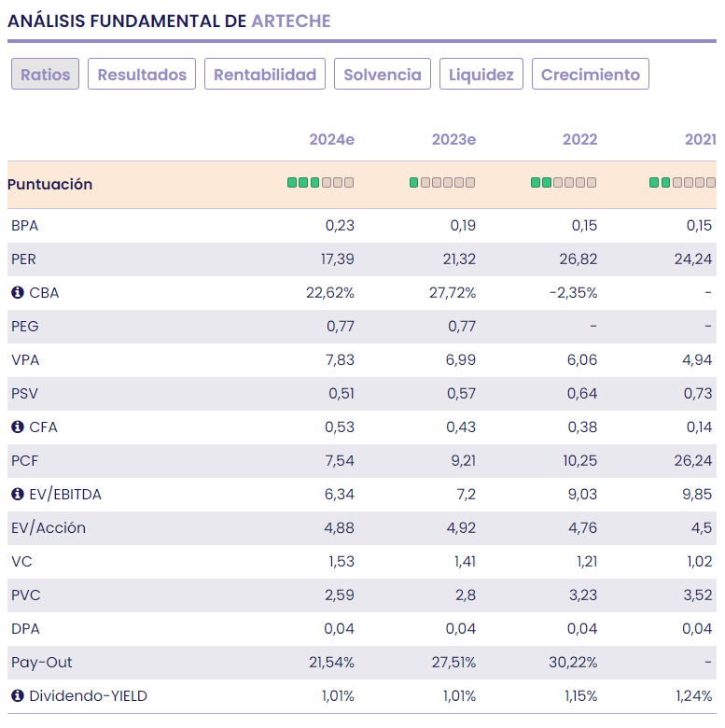Show the Solvencia tab
Viewport: 725px width, 728px height.
(383, 75)
